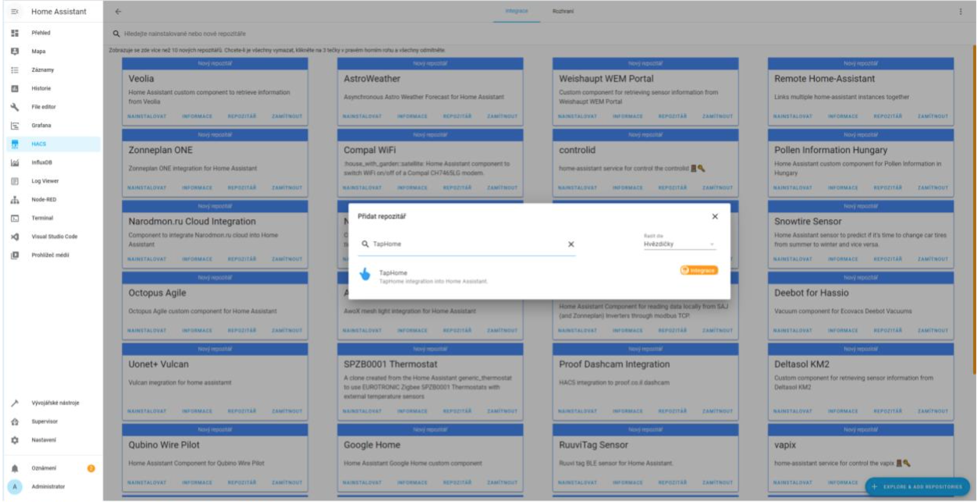The height and width of the screenshot is (502, 980).
Task: Open the File editor wrench icon
Action: point(15,107)
